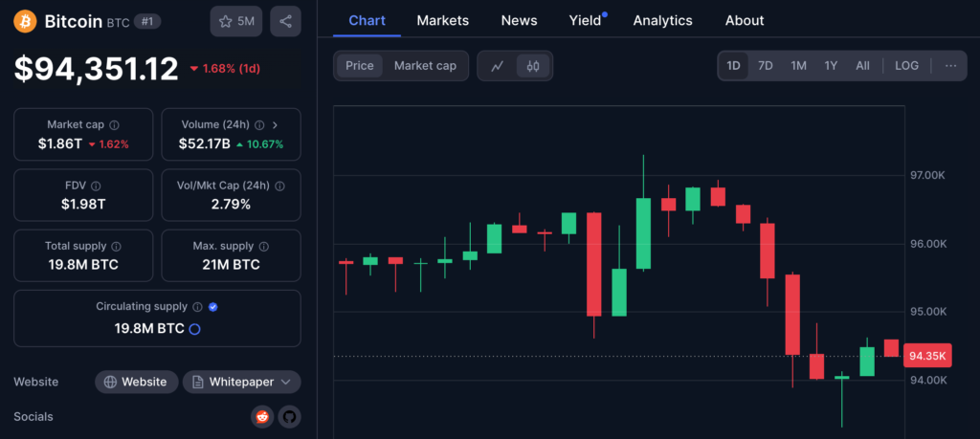Expand Volume (24h) details arrow
Viewport: 980px width, 439px height.
276,125
